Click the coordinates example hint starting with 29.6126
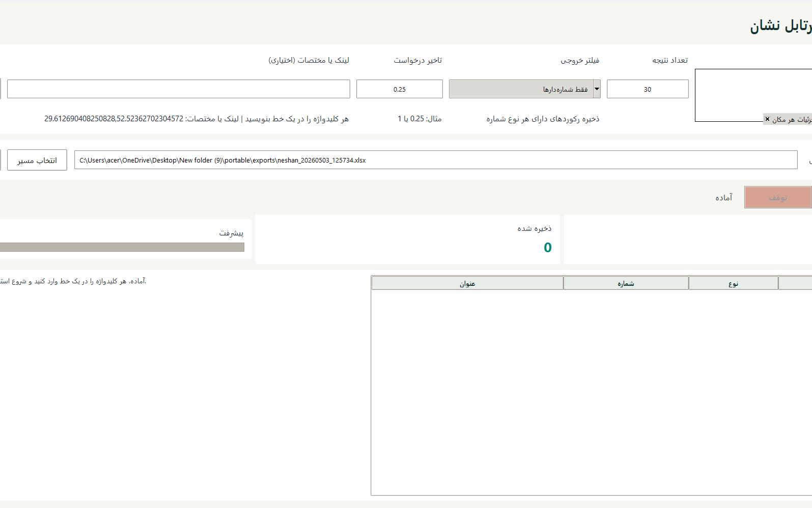 point(197,119)
